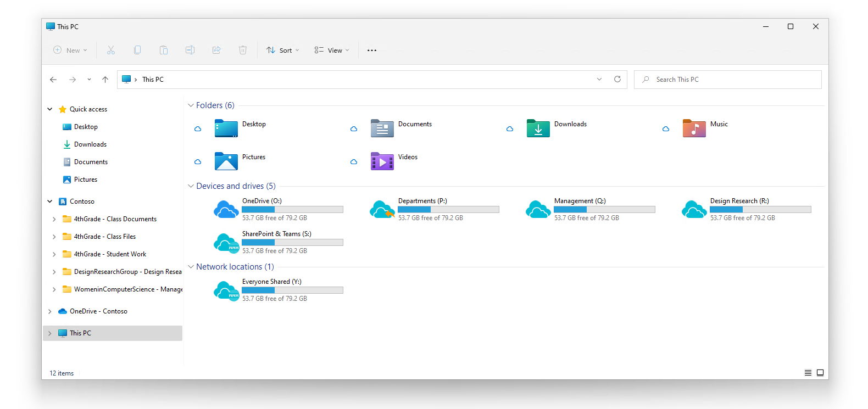This screenshot has height=409, width=868.
Task: Select the Everyone Shared (Y:) network drive icon
Action: tap(226, 290)
